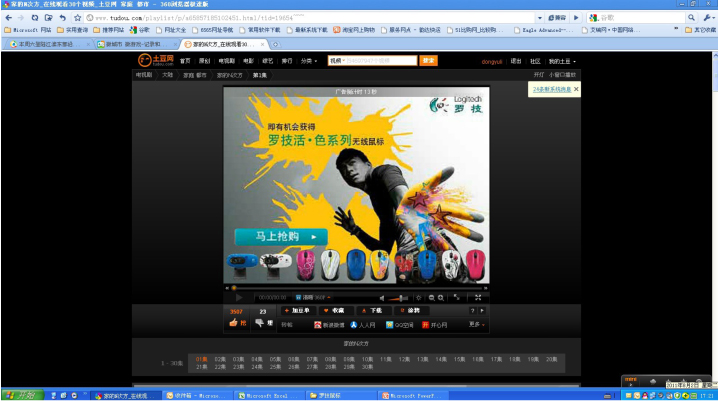Click thumbs down 埋 button

264,323
